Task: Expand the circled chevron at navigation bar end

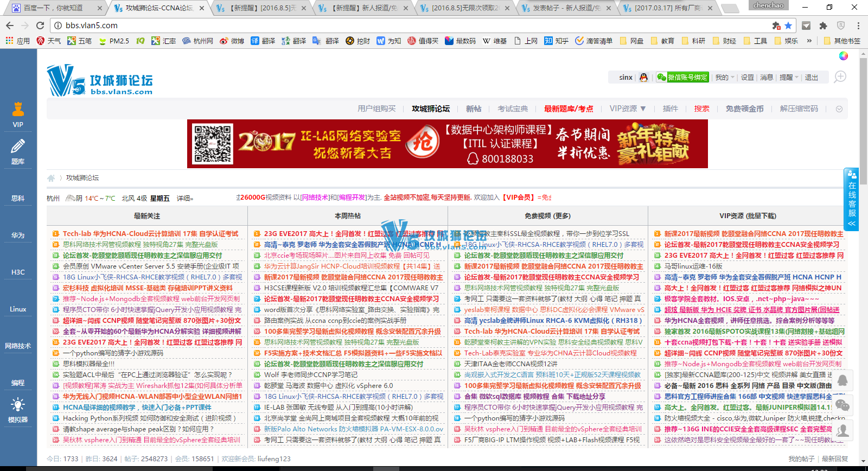Action: 839,109
